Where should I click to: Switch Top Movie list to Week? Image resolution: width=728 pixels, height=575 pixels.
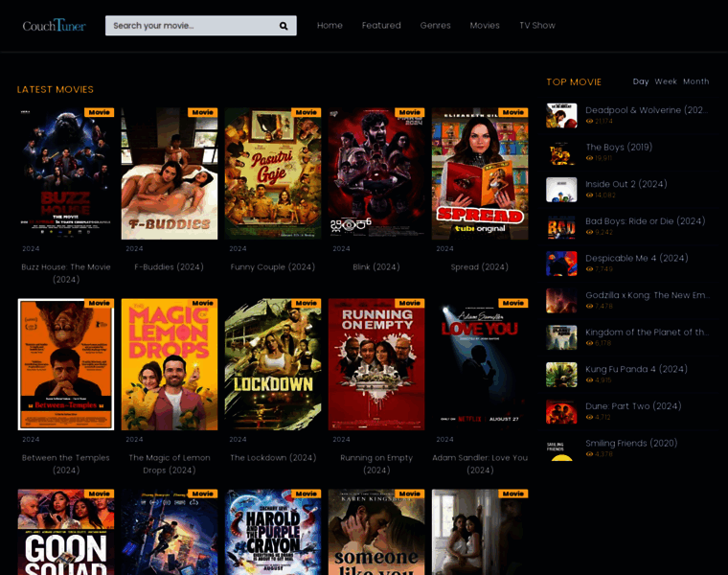point(666,81)
